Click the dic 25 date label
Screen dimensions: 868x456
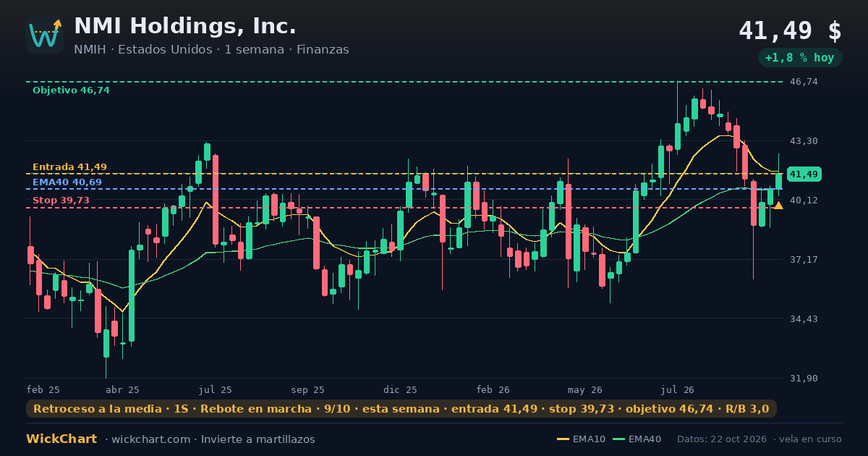(x=401, y=389)
